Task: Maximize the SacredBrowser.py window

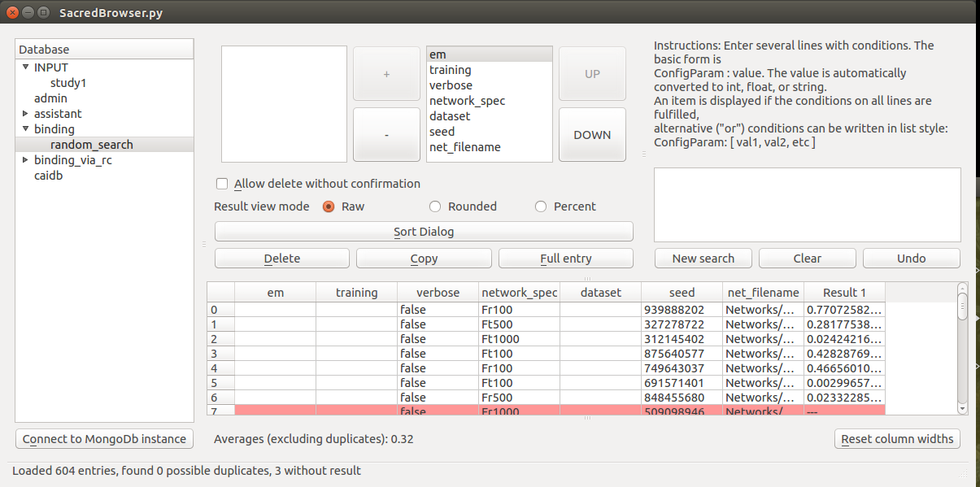Action: point(43,13)
